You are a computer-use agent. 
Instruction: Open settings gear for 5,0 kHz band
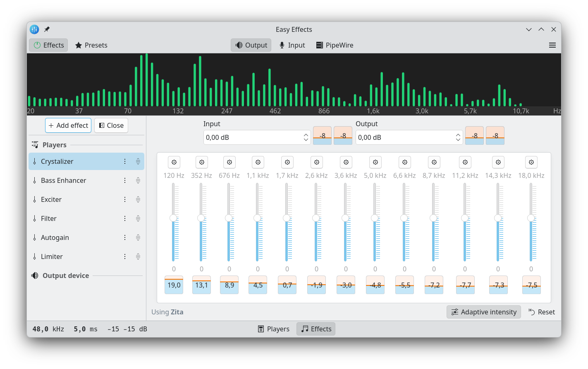pos(375,162)
